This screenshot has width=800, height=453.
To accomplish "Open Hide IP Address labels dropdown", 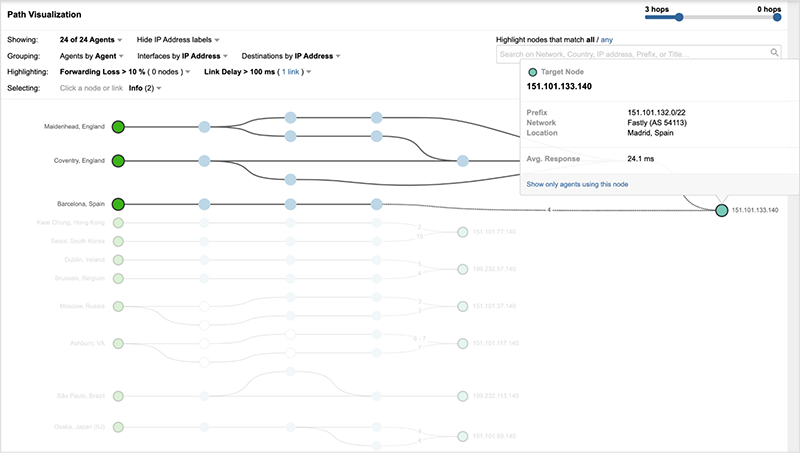I will point(183,40).
